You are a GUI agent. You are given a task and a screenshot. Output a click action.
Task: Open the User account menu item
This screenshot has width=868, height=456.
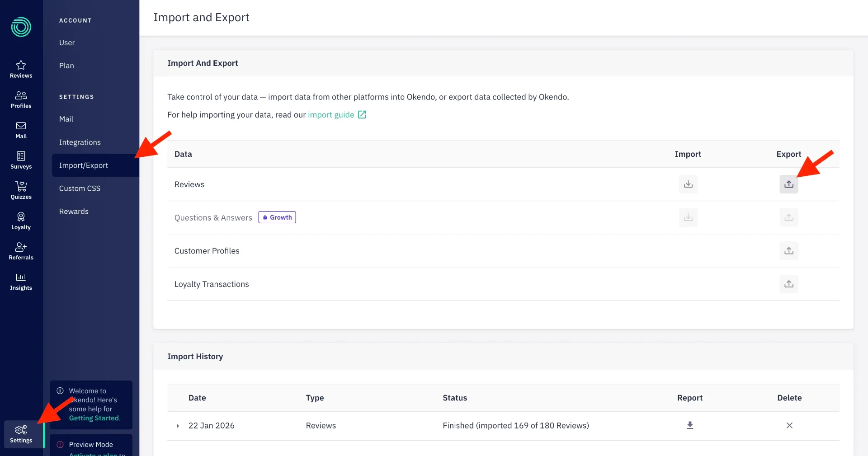coord(67,42)
